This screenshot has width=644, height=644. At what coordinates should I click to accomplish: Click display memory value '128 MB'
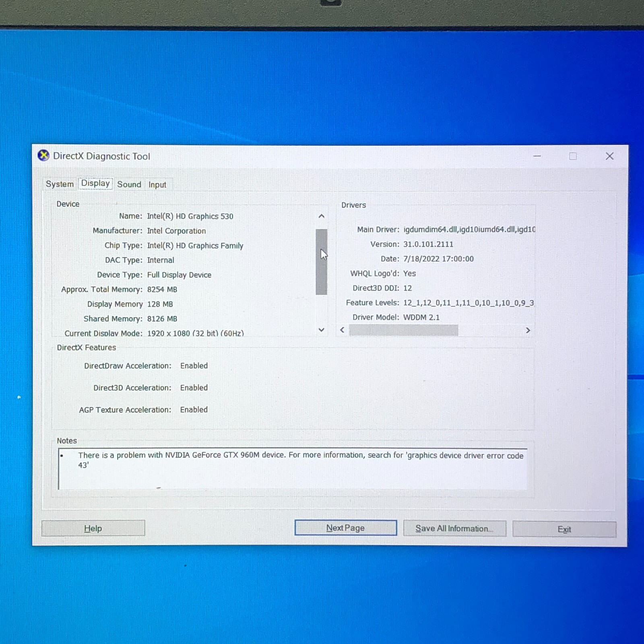pyautogui.click(x=160, y=304)
